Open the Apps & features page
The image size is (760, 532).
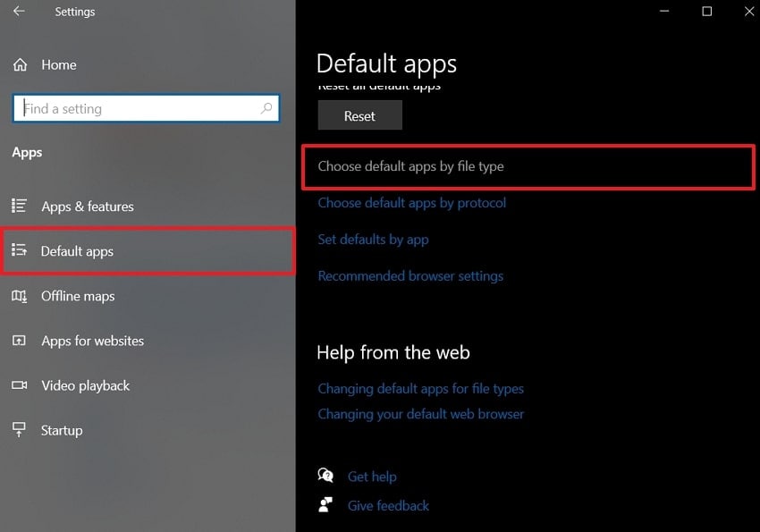[88, 207]
